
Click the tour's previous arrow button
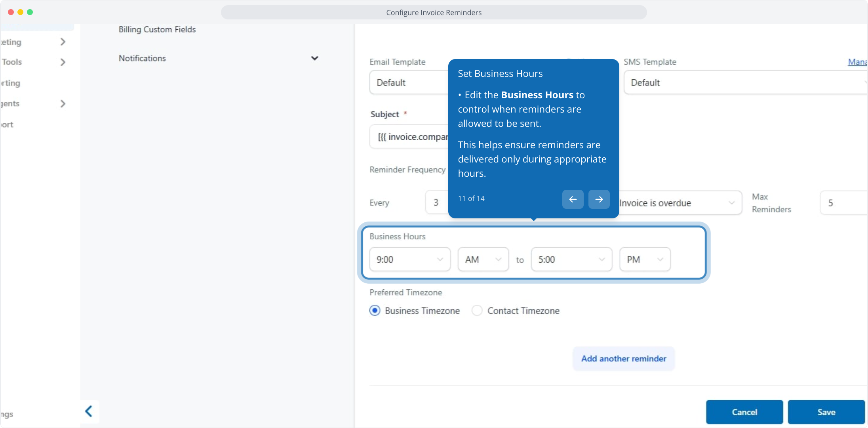573,199
